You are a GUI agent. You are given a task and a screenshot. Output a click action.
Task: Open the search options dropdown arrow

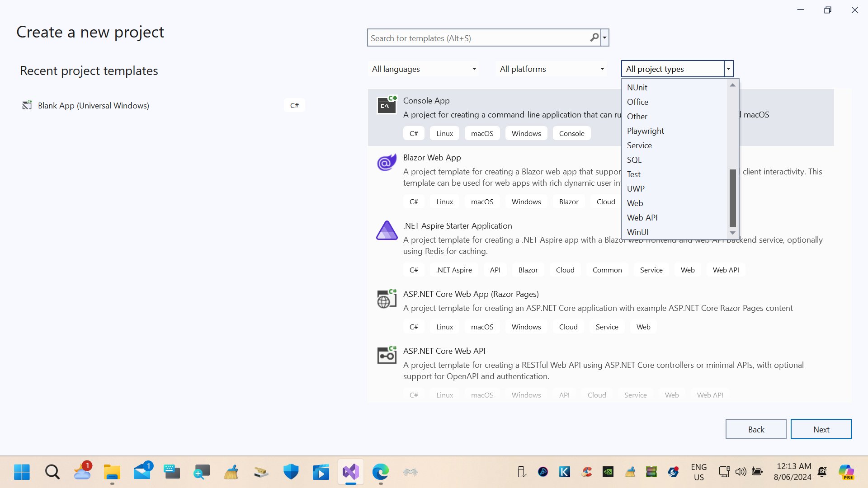[604, 38]
